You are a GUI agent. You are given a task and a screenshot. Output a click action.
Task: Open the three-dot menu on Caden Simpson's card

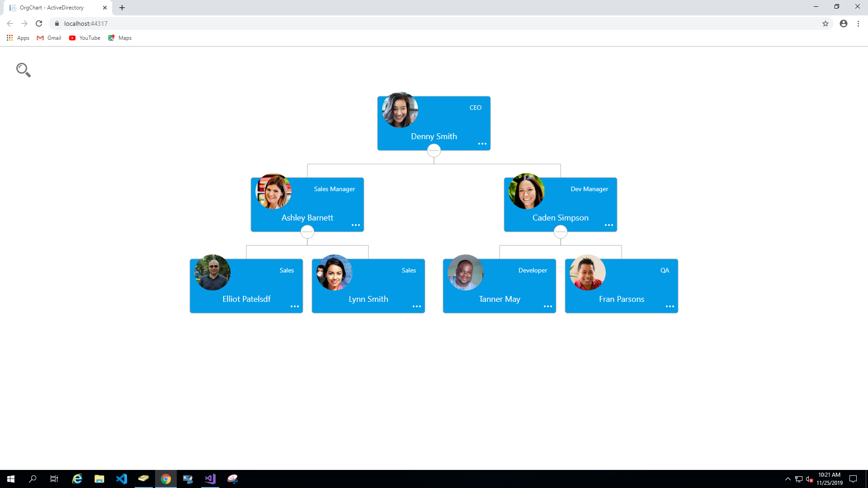(x=609, y=225)
